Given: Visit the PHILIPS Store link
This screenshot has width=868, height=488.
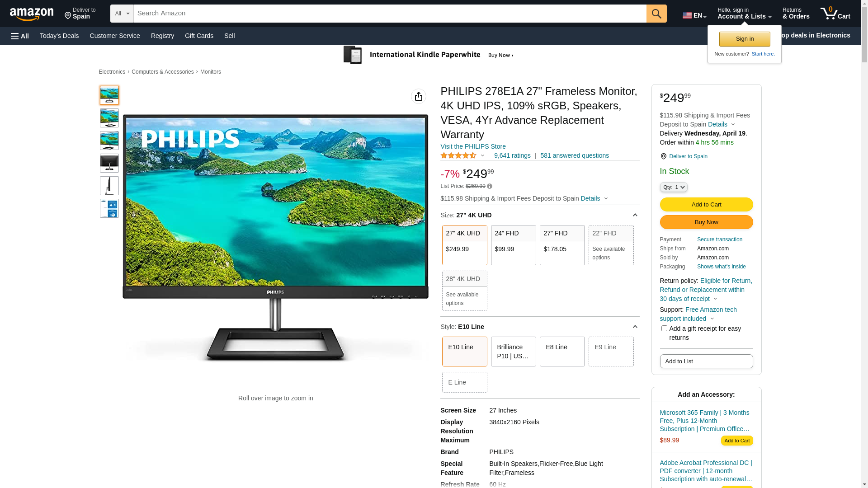Looking at the screenshot, I should 473,146.
